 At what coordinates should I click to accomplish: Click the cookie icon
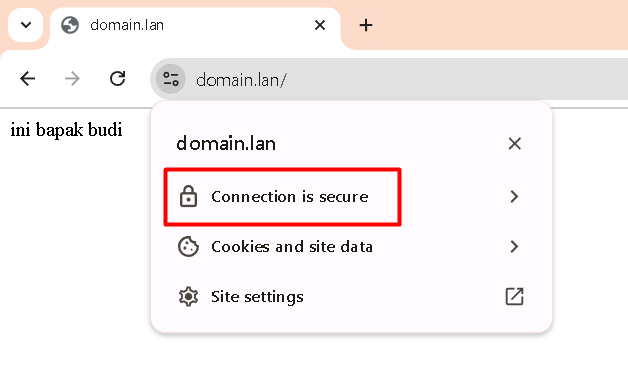[188, 246]
